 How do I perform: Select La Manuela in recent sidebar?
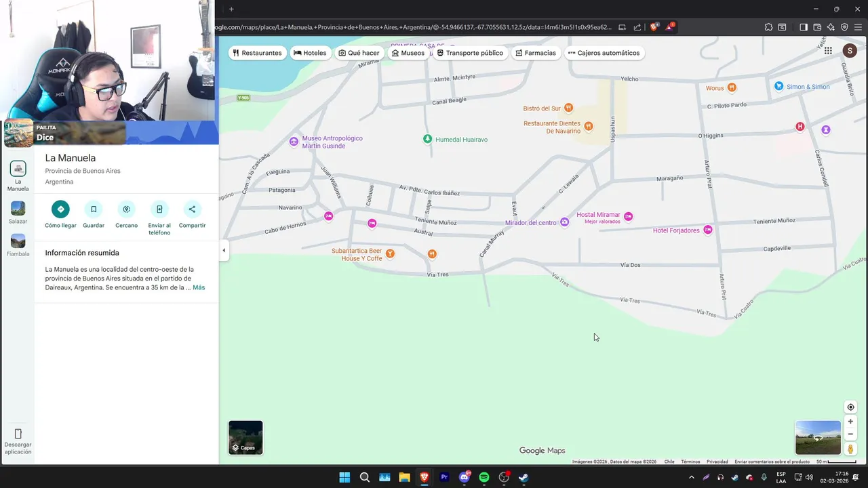pyautogui.click(x=18, y=177)
